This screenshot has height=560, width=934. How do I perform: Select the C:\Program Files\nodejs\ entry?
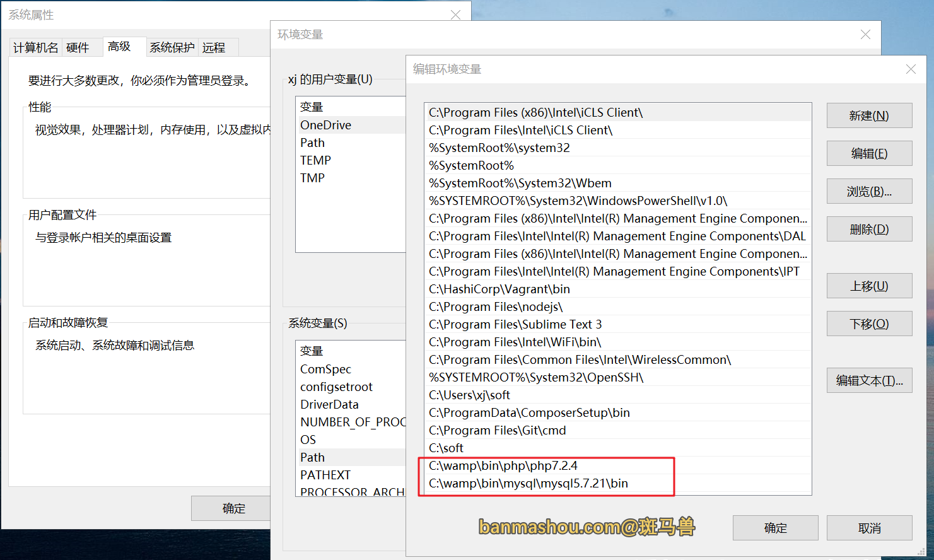coord(495,307)
